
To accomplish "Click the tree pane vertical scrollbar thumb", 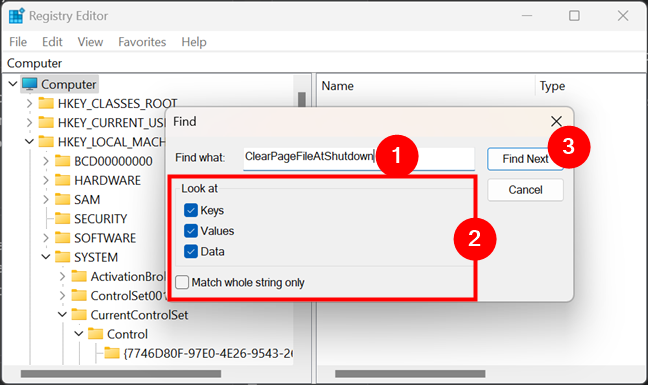I will (x=302, y=99).
